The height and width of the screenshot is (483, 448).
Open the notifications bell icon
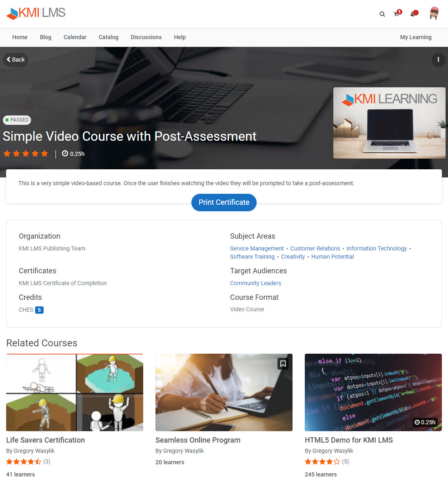pyautogui.click(x=413, y=13)
